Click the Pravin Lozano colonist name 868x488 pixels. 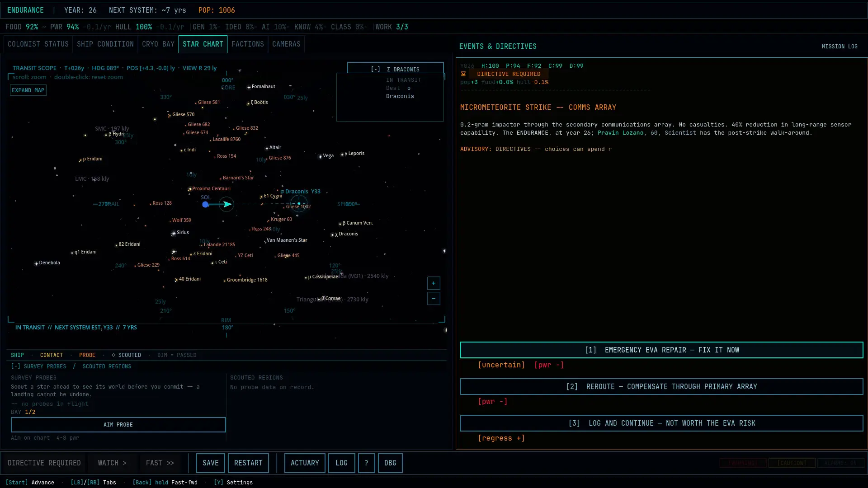620,133
